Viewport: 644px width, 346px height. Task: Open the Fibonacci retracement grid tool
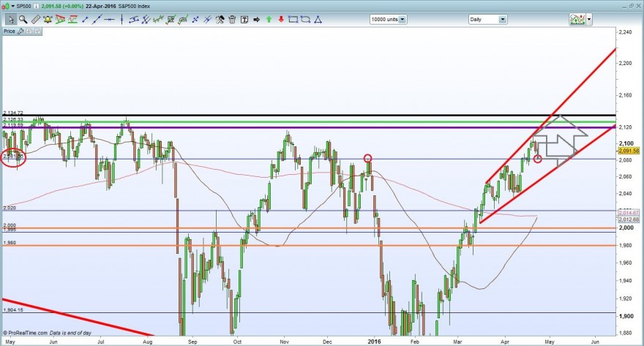[x=171, y=19]
